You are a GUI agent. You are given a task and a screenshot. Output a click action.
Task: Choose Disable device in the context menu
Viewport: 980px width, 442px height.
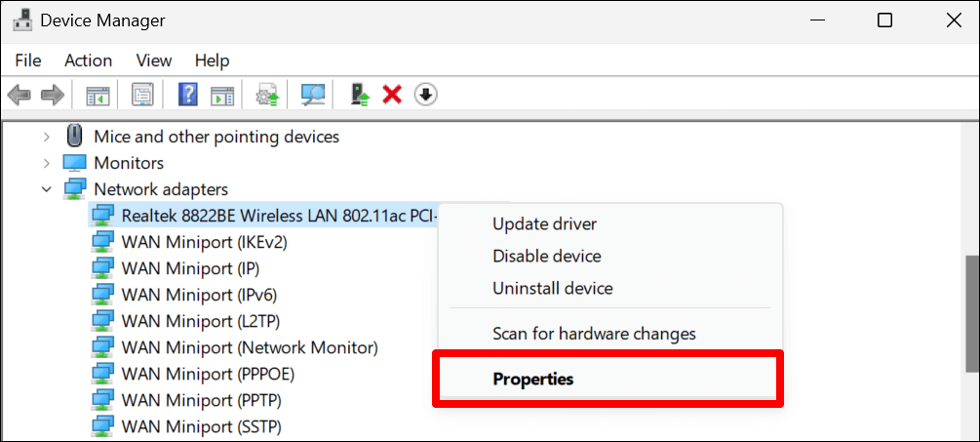tap(546, 256)
